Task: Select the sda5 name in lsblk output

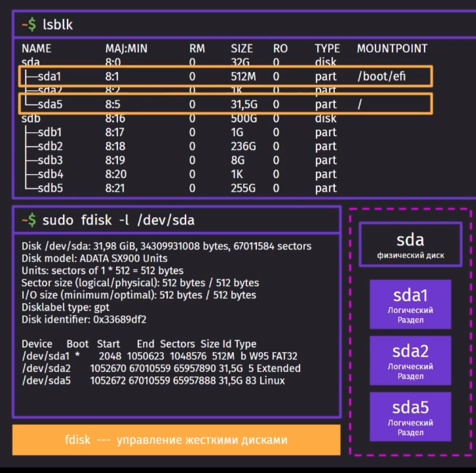Action: point(50,105)
